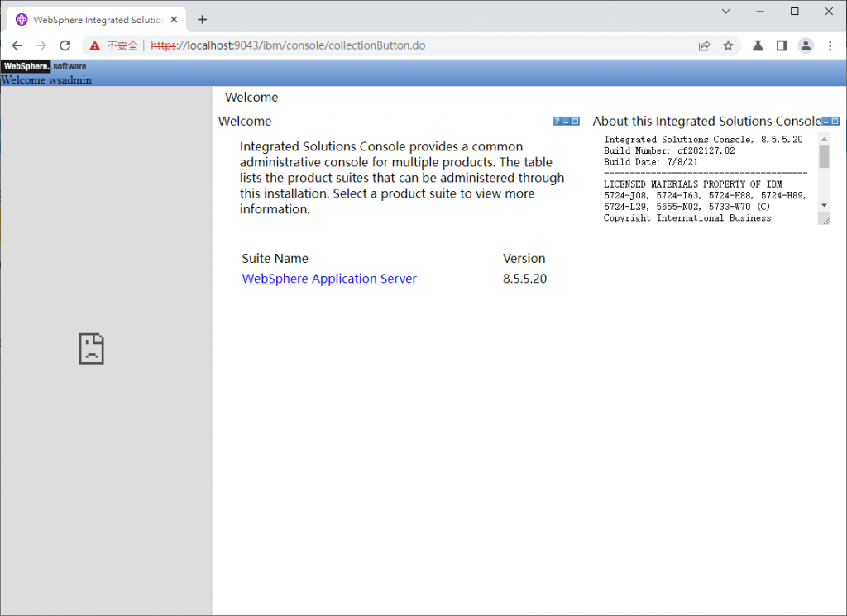The width and height of the screenshot is (847, 616).
Task: Click the About text box scrollbar thumb
Action: coord(824,156)
